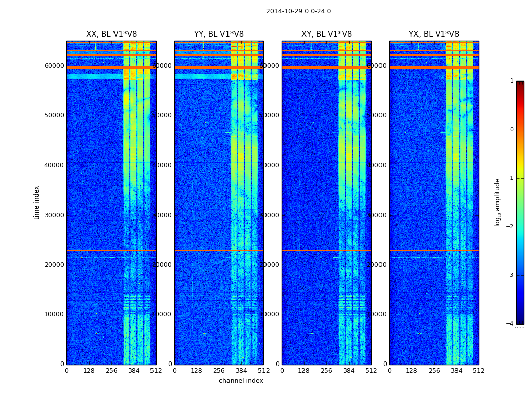Click the 256 x-axis tick under the XY plot
Image resolution: width=532 pixels, height=405 pixels.
coord(326,371)
